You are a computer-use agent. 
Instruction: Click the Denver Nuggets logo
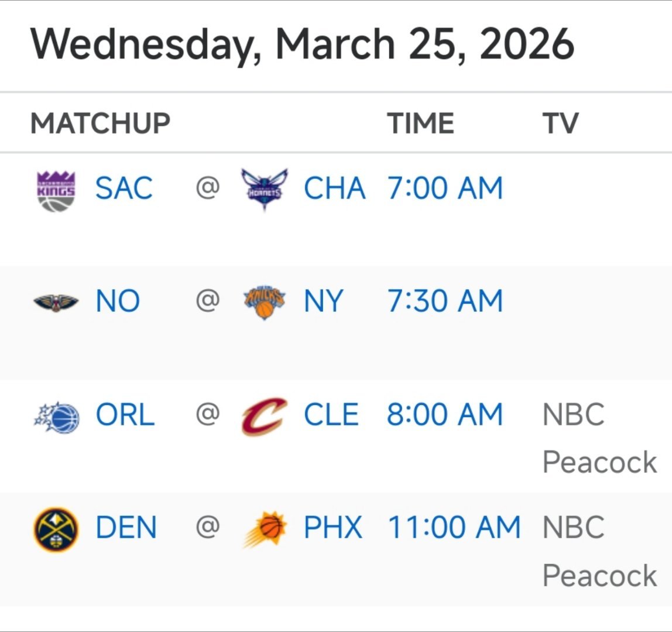56,529
